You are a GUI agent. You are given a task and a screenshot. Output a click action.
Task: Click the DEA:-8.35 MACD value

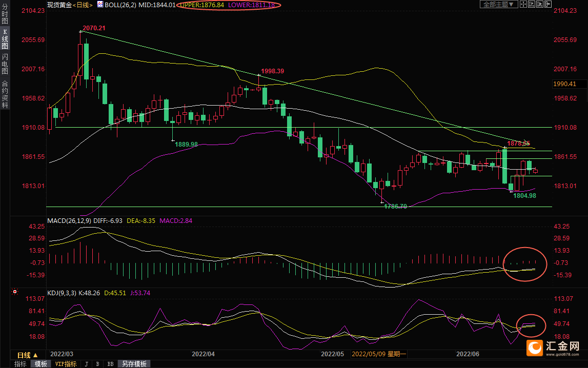(141, 221)
